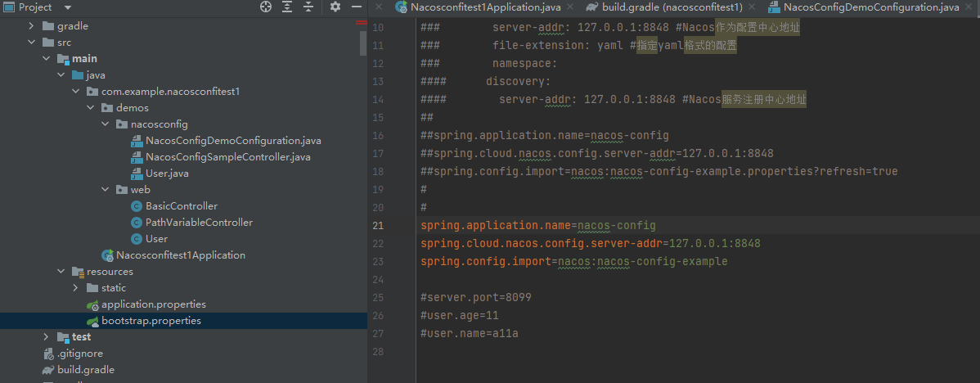Screen dimensions: 980x383
Task: Select NacosConfigSampleController.java in project tree
Action: pyautogui.click(x=228, y=157)
